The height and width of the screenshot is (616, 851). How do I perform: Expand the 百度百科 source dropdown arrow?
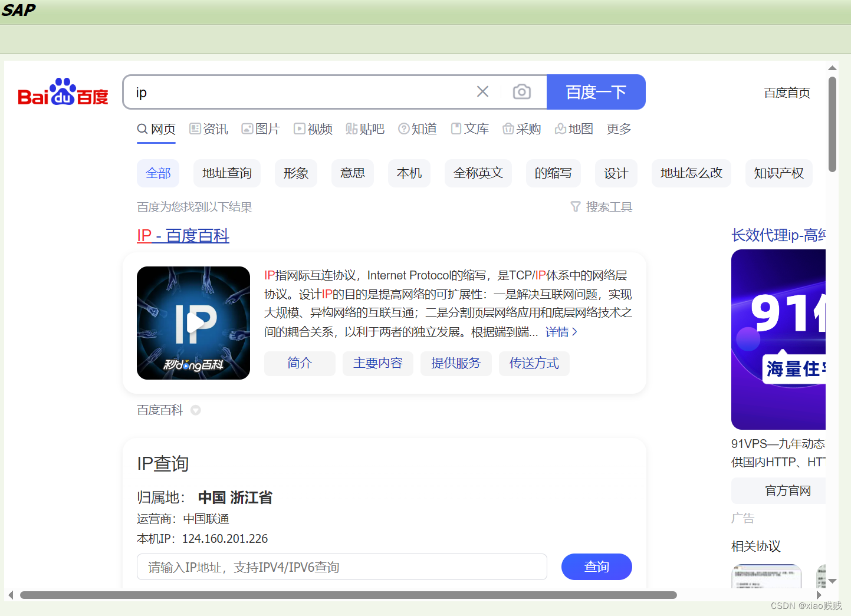[196, 410]
